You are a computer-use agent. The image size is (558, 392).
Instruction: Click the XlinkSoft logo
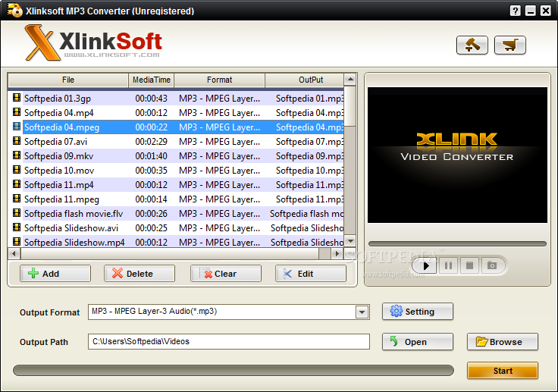[x=93, y=42]
